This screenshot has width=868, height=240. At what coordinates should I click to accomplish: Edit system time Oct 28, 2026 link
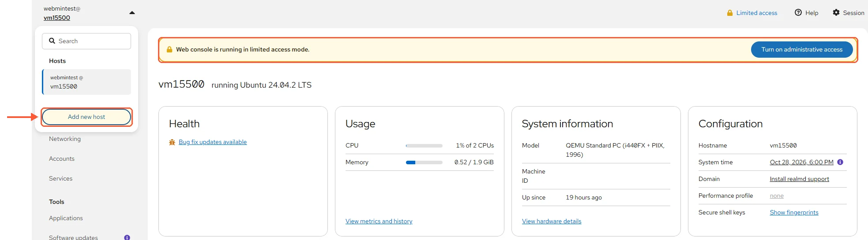[802, 162]
